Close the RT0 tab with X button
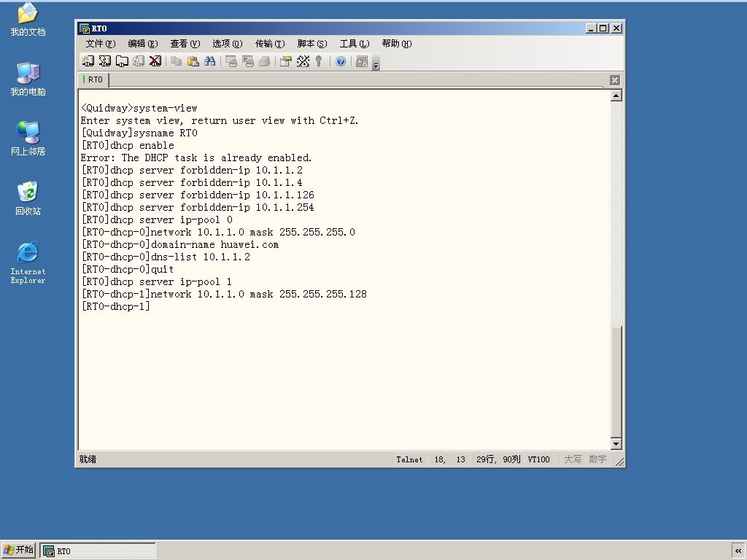Screen dimensions: 747x560 (x=614, y=80)
